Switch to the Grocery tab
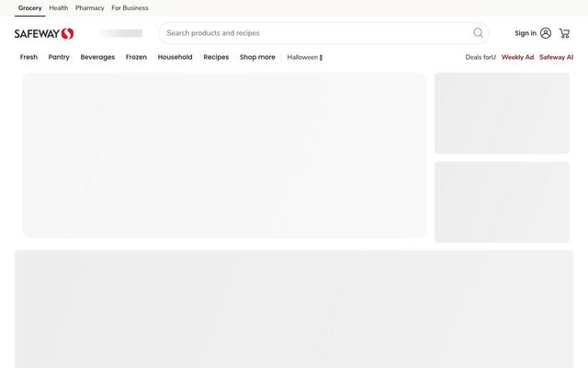 [x=30, y=8]
